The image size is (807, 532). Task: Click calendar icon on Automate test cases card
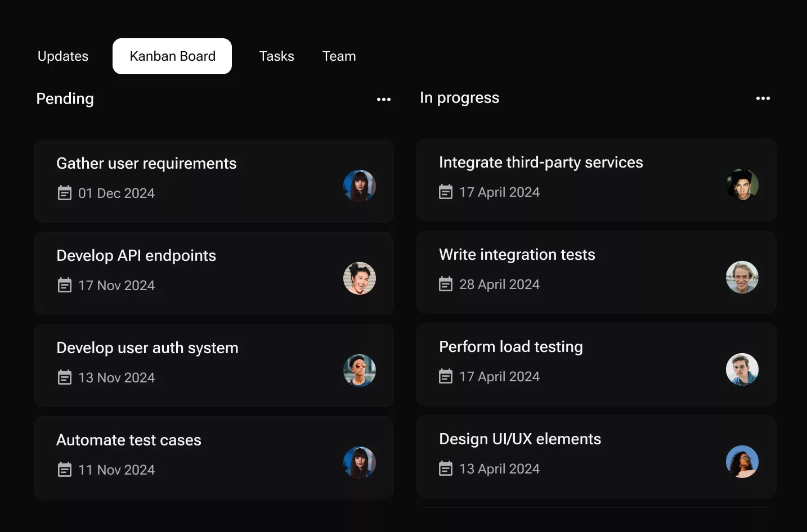65,470
